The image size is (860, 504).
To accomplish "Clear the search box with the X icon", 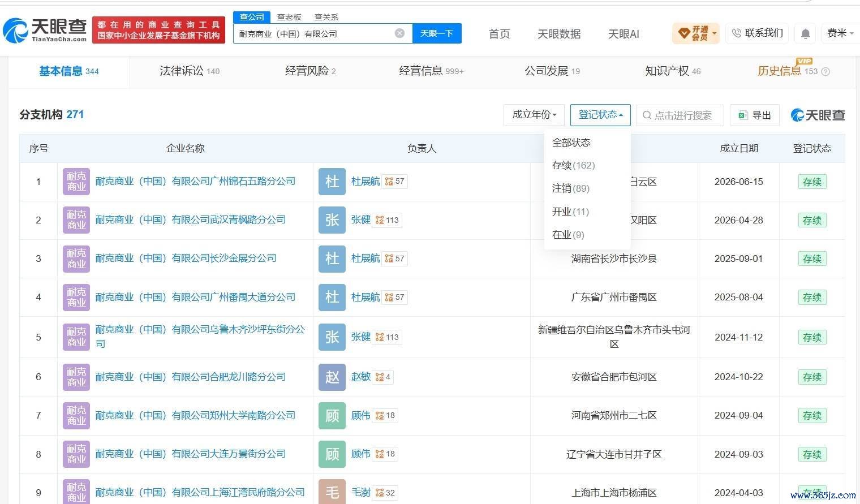I will click(399, 33).
